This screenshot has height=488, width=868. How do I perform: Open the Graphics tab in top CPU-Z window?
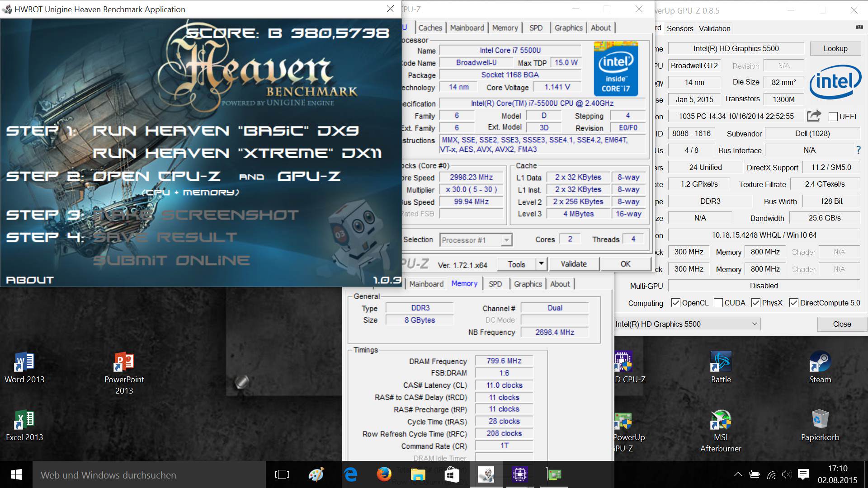point(568,28)
